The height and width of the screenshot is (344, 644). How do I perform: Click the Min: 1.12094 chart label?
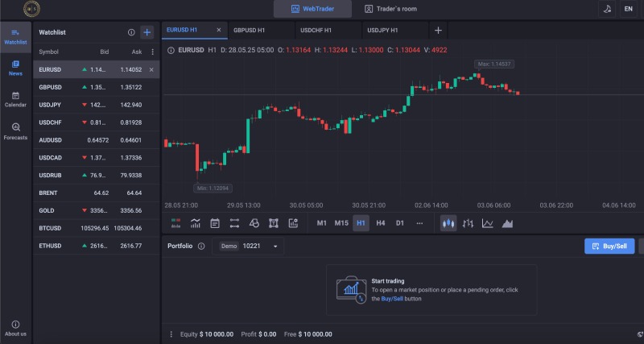click(213, 189)
